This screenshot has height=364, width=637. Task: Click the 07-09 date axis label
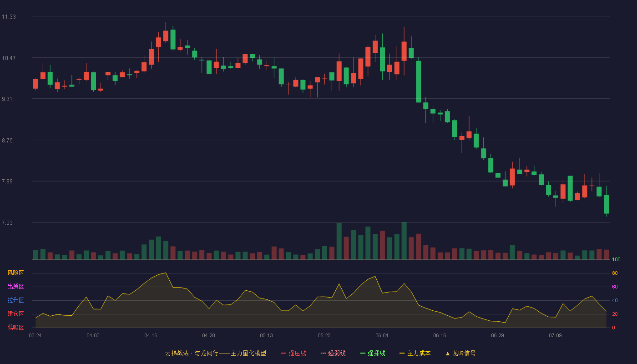click(555, 335)
